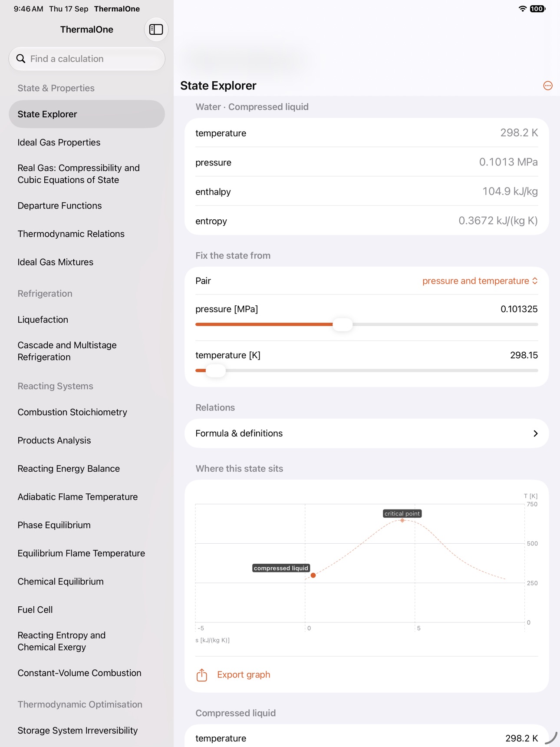Open Storage System Irreversibility
This screenshot has height=747, width=560.
tap(87, 730)
